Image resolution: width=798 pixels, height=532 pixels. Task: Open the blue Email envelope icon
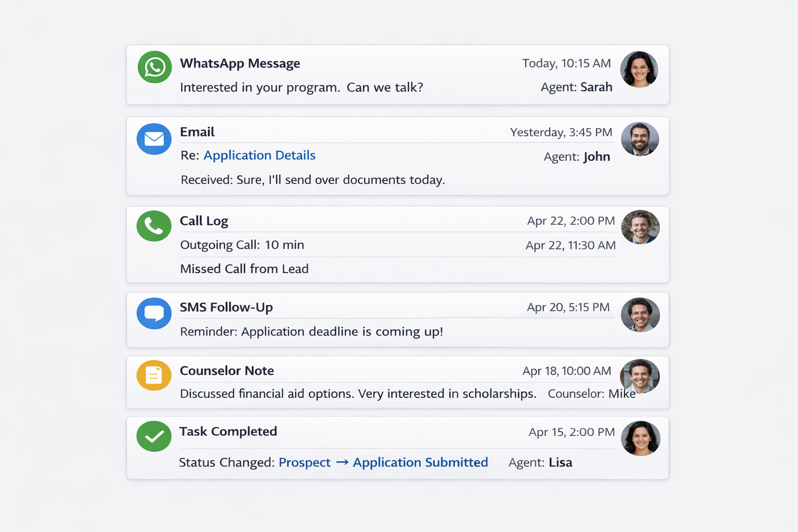pos(154,139)
